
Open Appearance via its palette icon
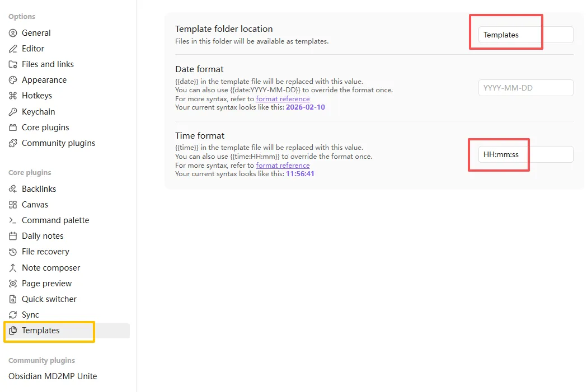coord(13,80)
